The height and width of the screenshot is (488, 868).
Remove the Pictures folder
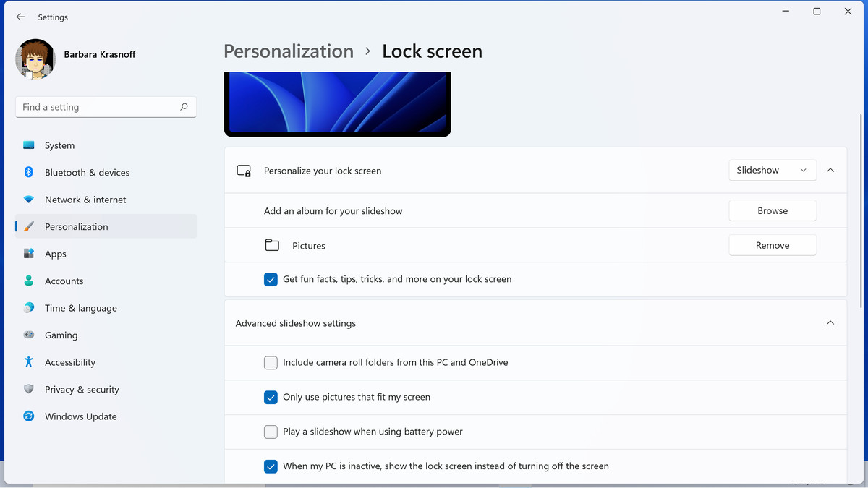(773, 245)
